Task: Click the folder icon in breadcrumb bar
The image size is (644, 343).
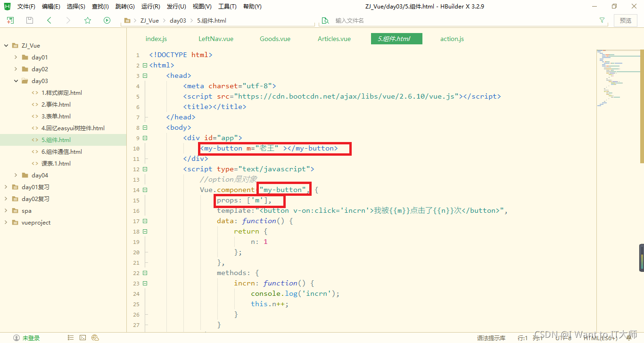Action: [127, 21]
